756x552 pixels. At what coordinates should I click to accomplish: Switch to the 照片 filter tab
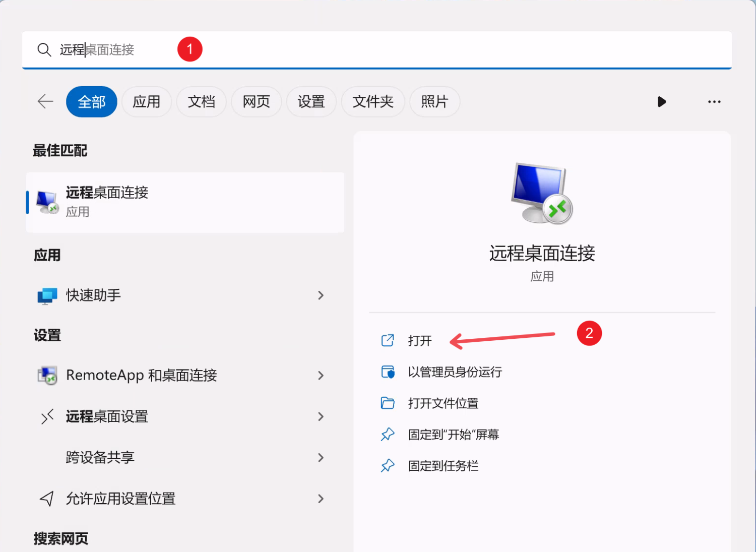point(434,102)
